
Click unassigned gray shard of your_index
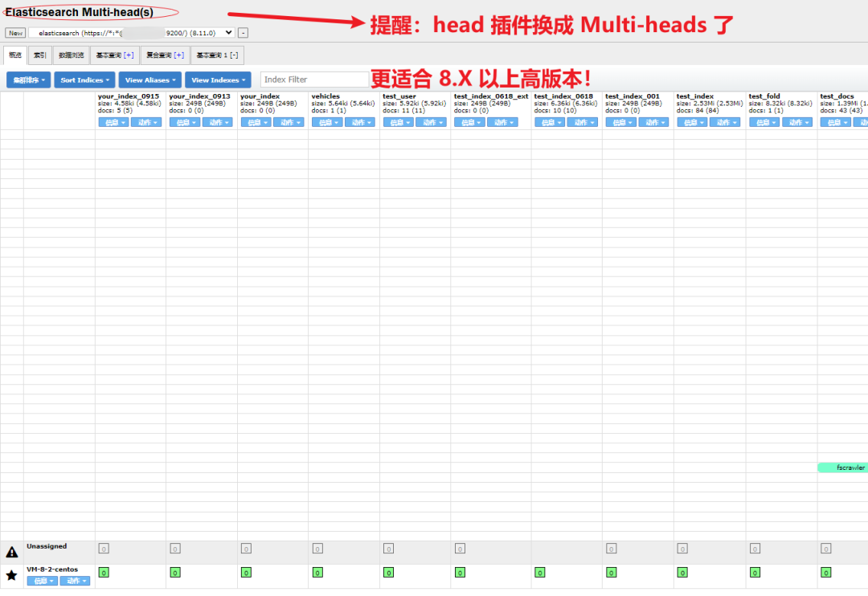[x=247, y=549]
